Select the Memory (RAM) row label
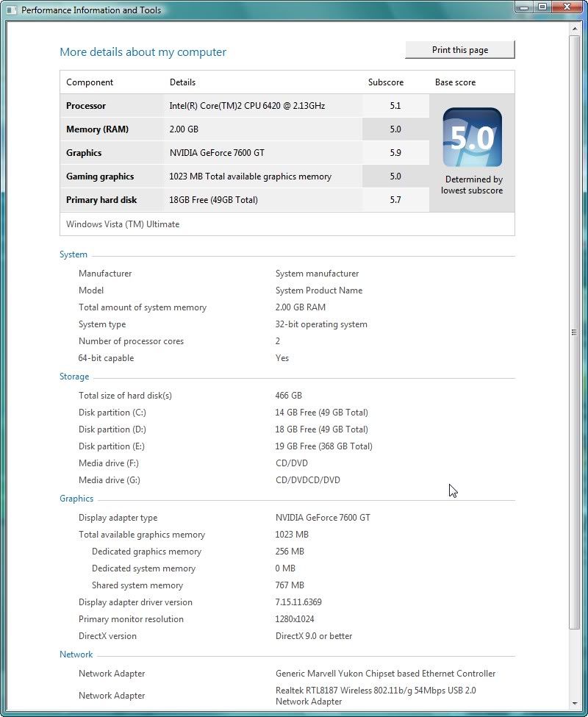 click(x=97, y=129)
